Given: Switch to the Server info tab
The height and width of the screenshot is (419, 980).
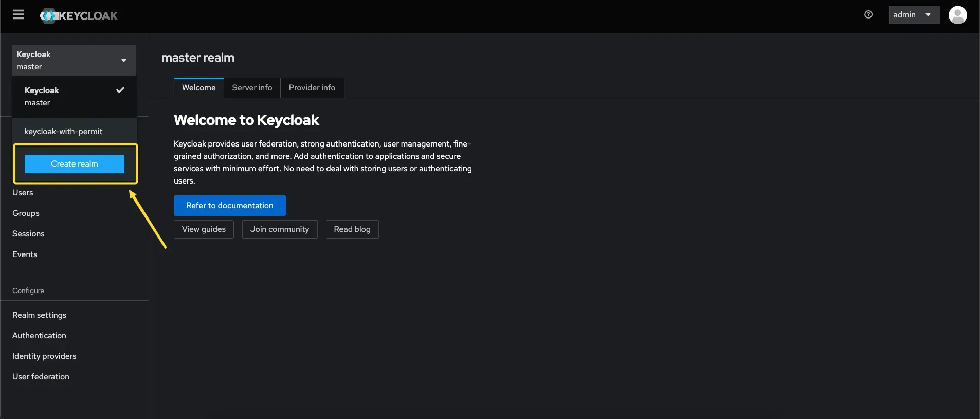Looking at the screenshot, I should point(252,88).
